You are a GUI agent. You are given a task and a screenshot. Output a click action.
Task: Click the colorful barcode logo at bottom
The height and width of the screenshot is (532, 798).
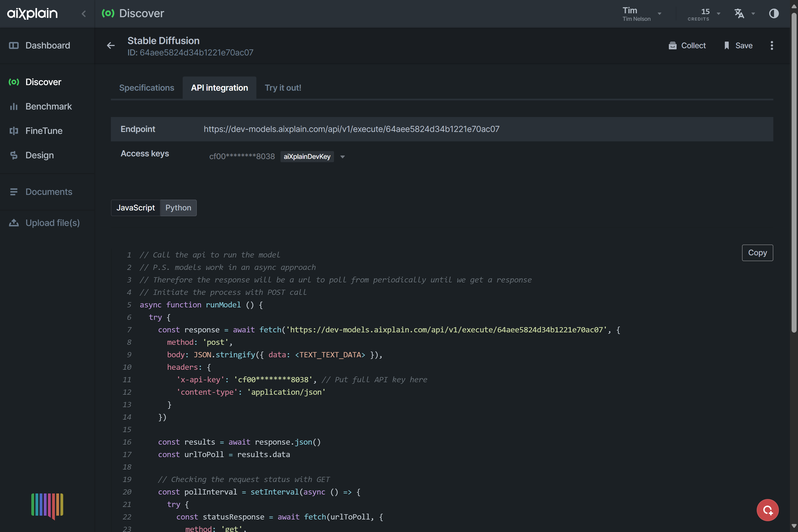pos(47,506)
